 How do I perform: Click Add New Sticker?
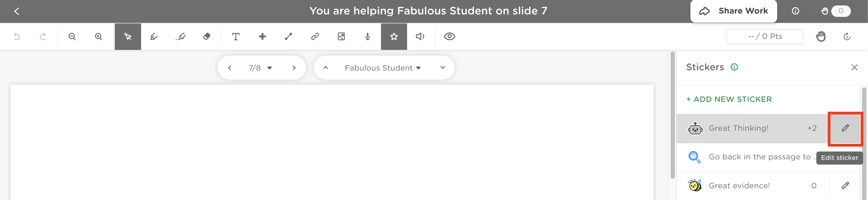coord(729,99)
